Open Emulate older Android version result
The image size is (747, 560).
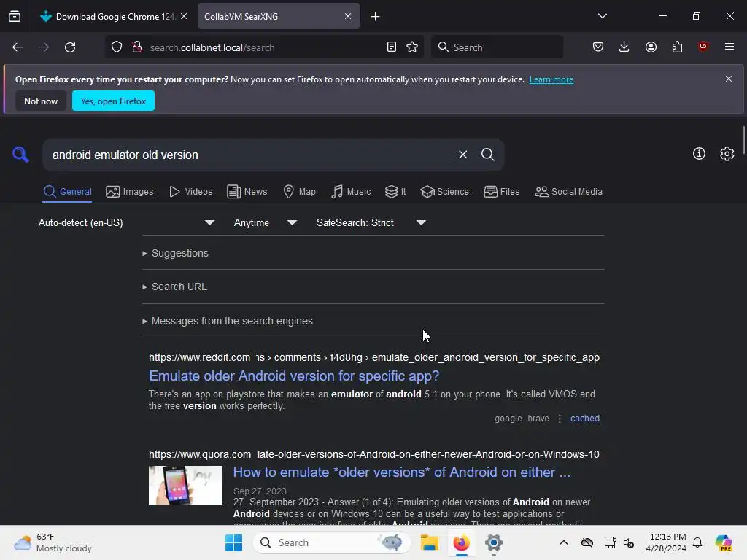[x=294, y=376]
